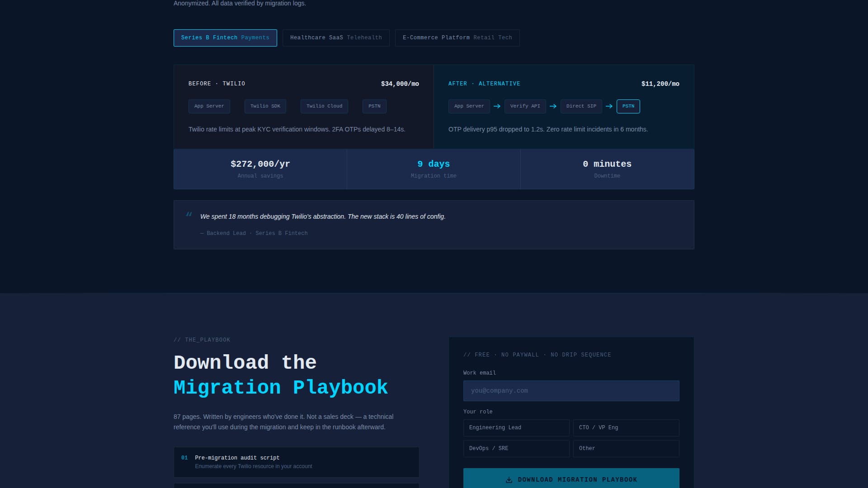Select the Engineering Lead role option
The height and width of the screenshot is (488, 868).
516,427
